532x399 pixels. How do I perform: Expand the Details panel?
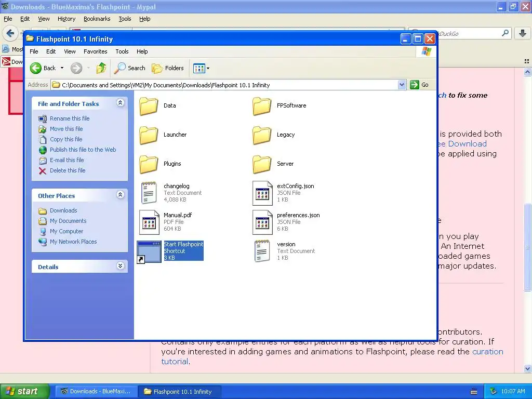coord(121,266)
